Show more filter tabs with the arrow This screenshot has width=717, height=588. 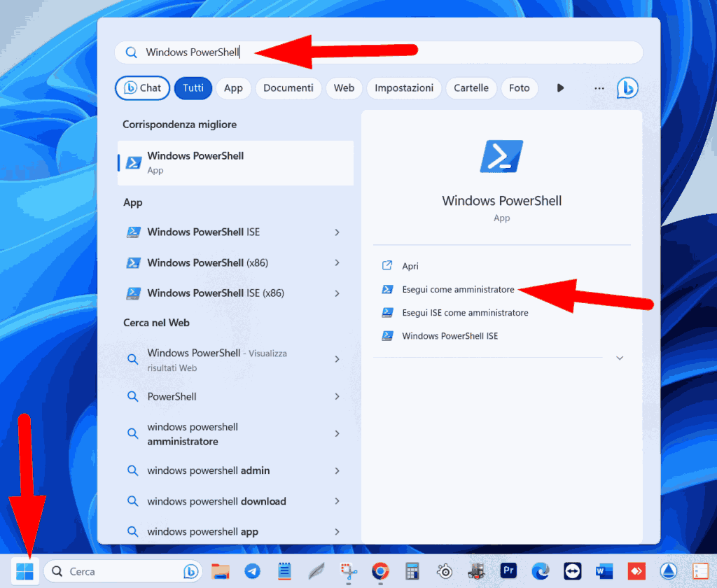560,87
